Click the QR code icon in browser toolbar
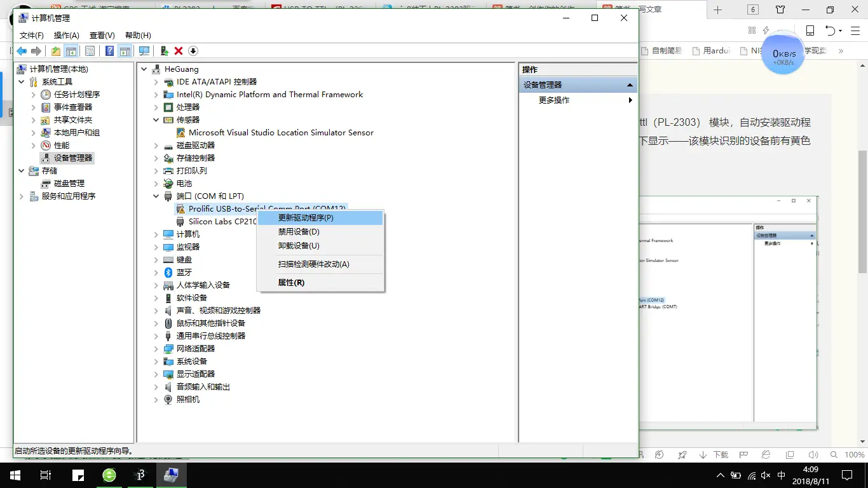Screen dimensions: 868x488 [752, 30]
